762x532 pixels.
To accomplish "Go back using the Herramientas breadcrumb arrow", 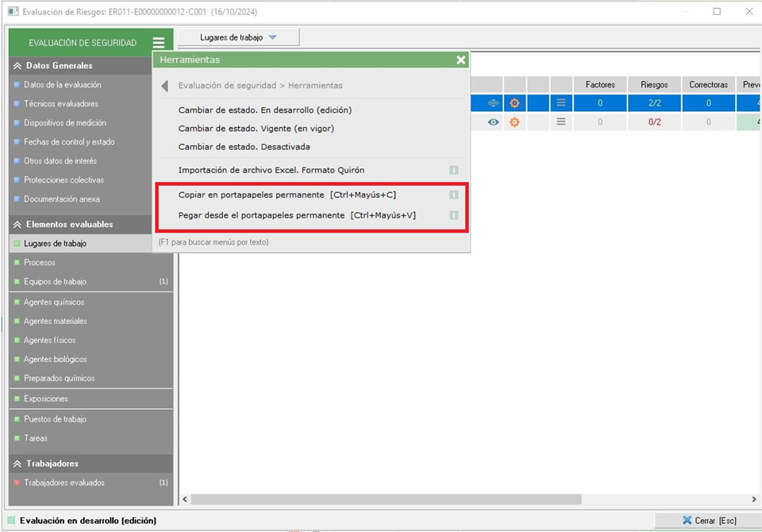I will click(164, 86).
